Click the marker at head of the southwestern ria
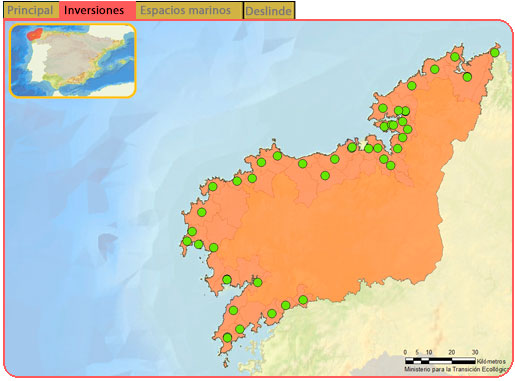 click(258, 283)
